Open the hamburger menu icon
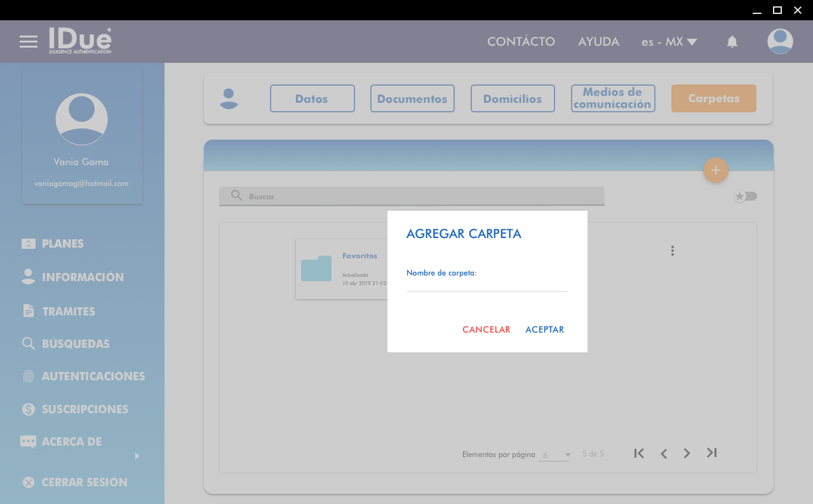Image resolution: width=813 pixels, height=504 pixels. coord(29,42)
